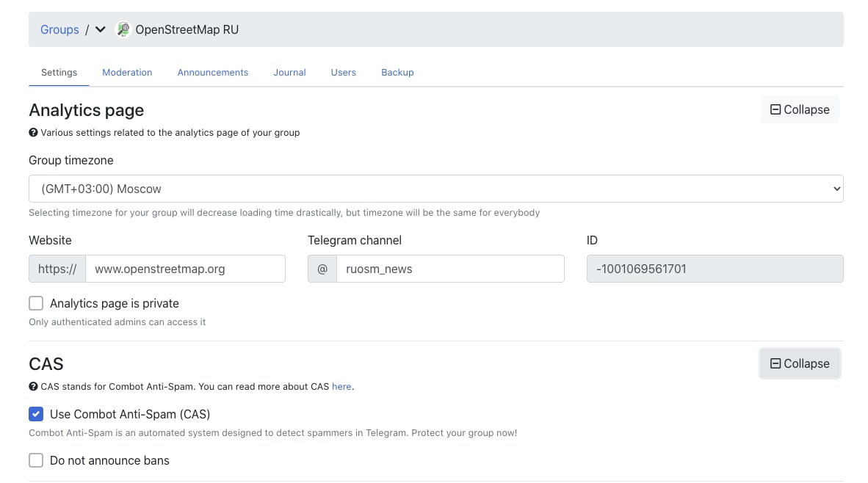
Task: Click the help icon under CAS heading
Action: tap(33, 387)
